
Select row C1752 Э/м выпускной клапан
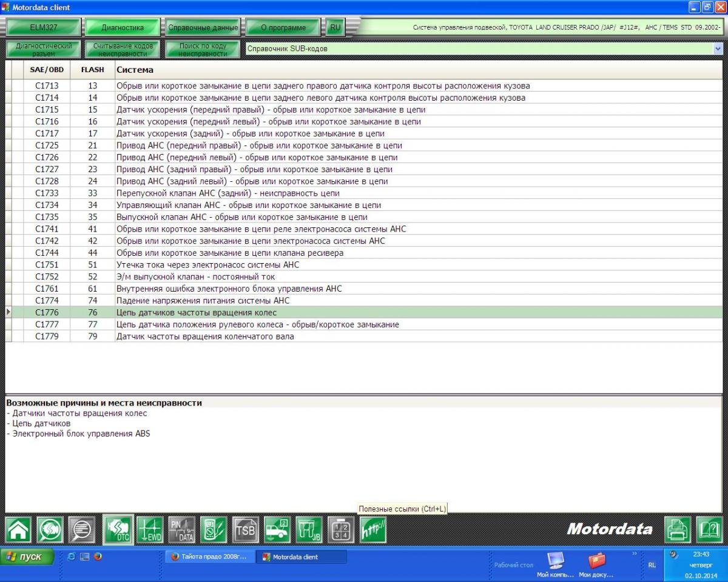364,276
